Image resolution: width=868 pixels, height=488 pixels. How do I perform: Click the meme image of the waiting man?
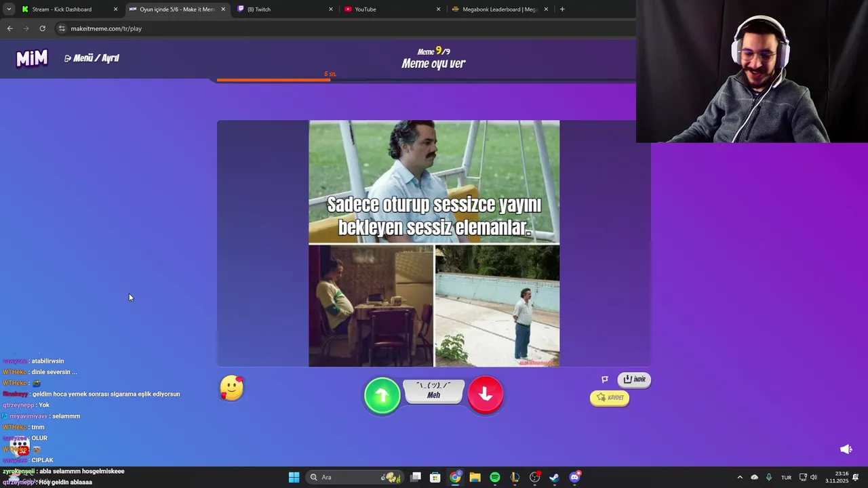pyautogui.click(x=434, y=243)
